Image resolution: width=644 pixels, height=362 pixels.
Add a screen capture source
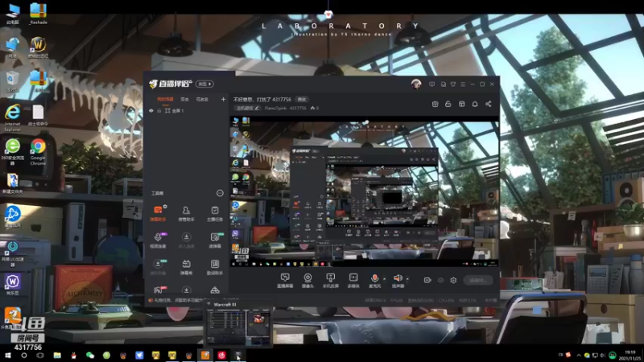point(285,280)
